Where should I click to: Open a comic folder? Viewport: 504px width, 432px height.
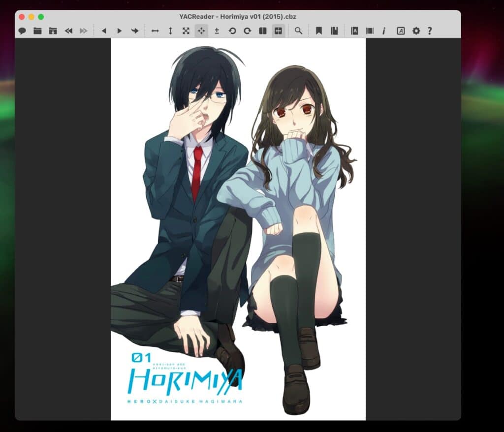click(x=37, y=31)
